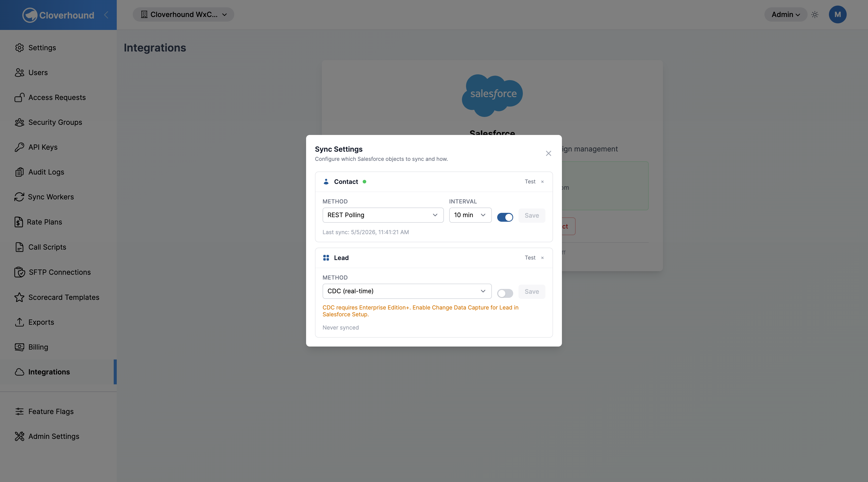The height and width of the screenshot is (482, 868).
Task: Click the Scorecard Templates star icon
Action: (20, 297)
